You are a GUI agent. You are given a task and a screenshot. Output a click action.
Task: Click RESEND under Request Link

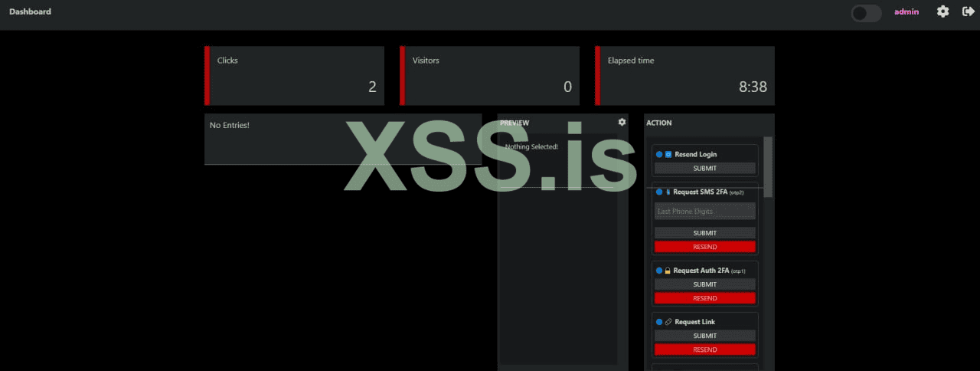pyautogui.click(x=705, y=350)
